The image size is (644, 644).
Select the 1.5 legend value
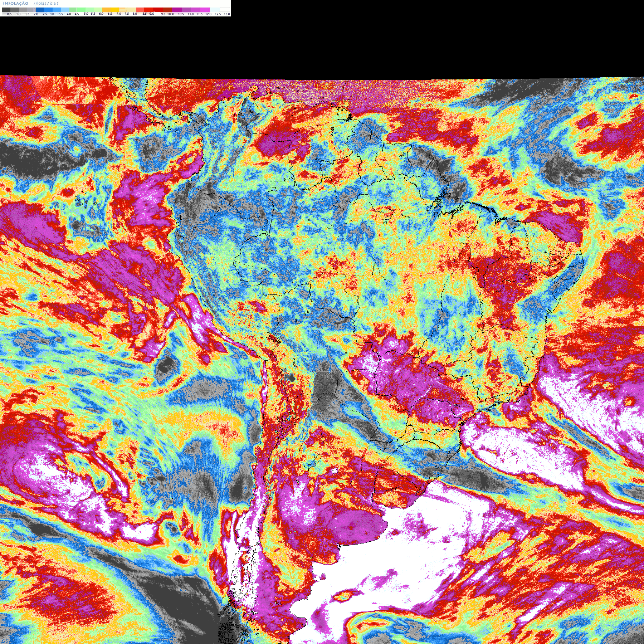(x=27, y=14)
